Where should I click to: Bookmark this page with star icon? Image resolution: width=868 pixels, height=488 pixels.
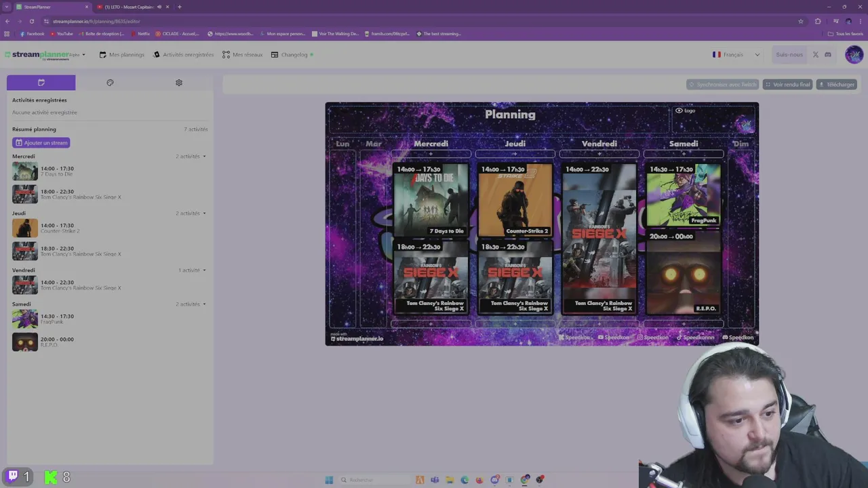click(800, 21)
